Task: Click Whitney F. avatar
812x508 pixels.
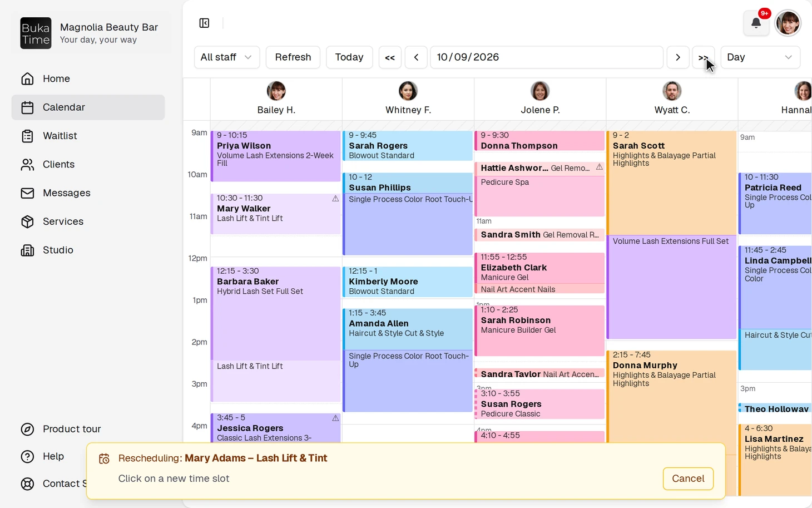Action: tap(408, 90)
